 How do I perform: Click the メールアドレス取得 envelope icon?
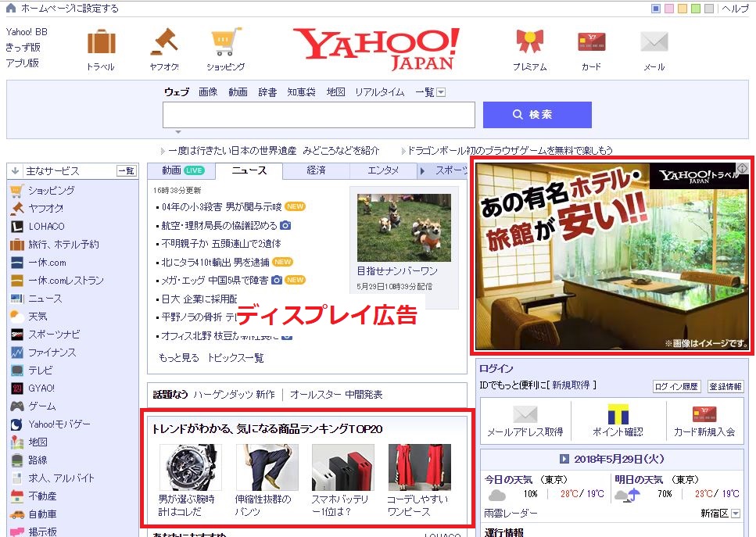(x=525, y=414)
